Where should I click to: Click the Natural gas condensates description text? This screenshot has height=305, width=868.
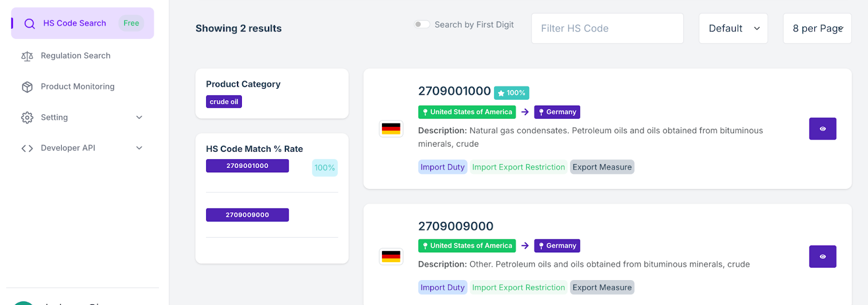[x=590, y=137]
